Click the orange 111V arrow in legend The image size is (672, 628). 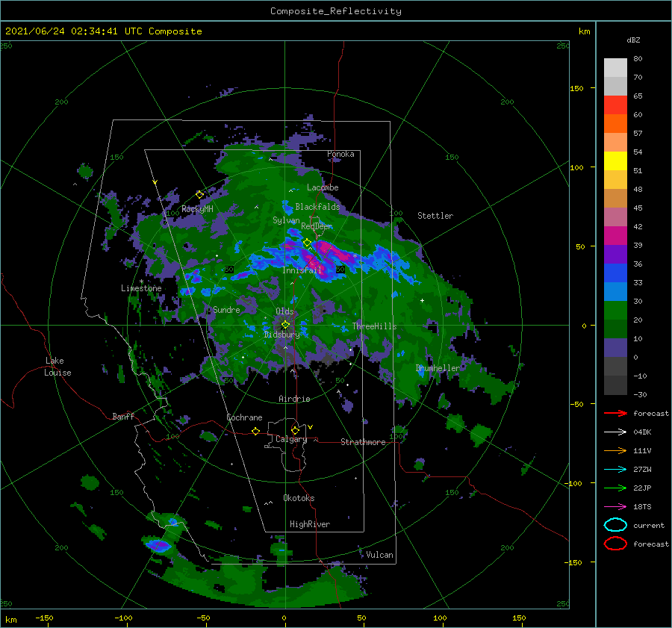pos(615,450)
